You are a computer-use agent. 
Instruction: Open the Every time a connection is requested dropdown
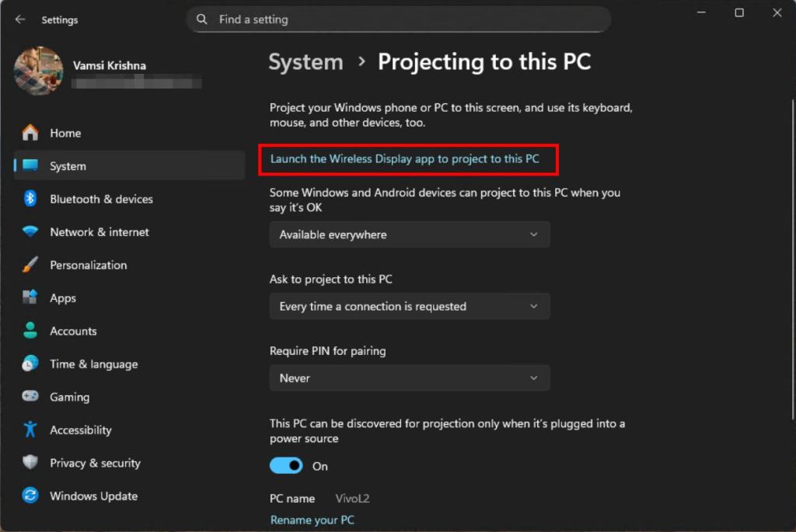click(410, 306)
